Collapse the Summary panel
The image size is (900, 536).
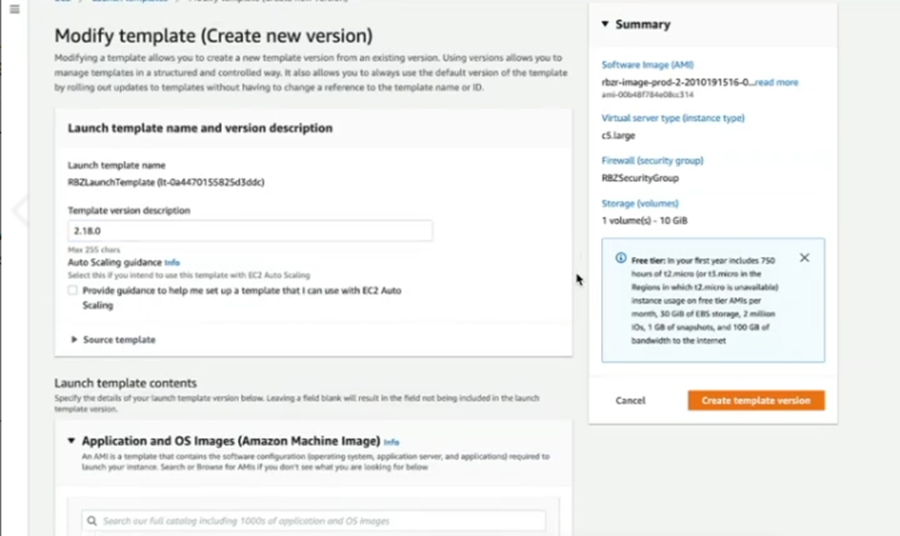[605, 24]
